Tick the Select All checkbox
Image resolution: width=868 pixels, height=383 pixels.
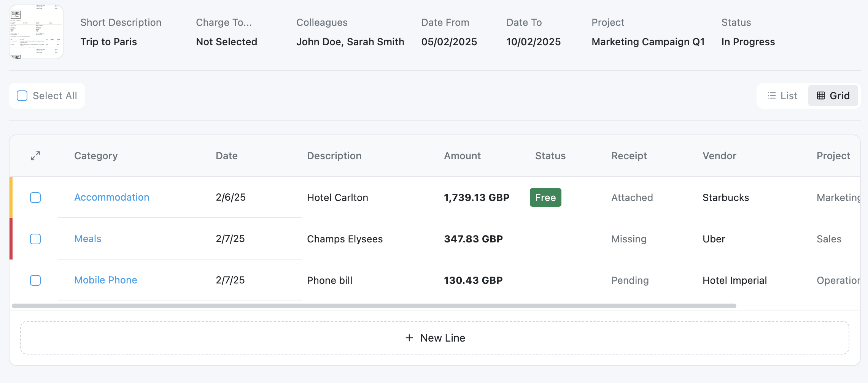[22, 96]
